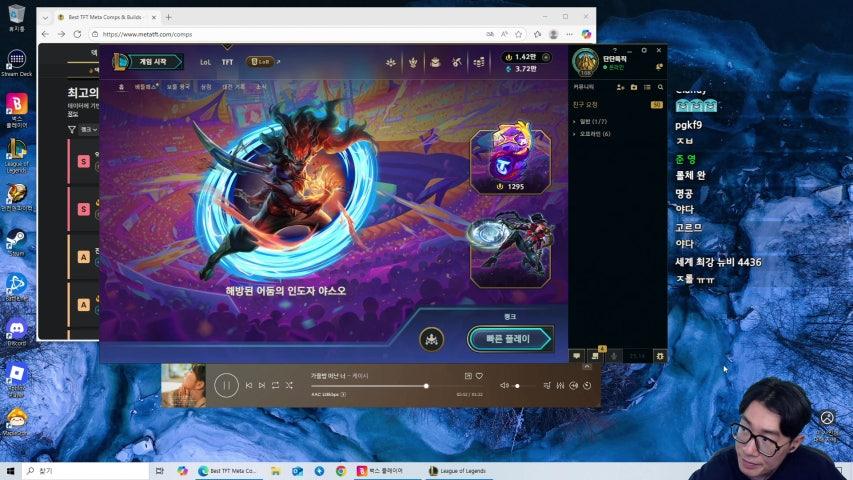Open the playlist queue icon in music player

547,385
